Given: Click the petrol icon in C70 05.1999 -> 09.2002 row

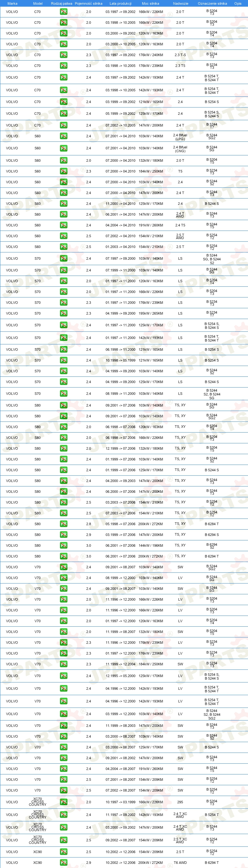Looking at the screenshot, I should pyautogui.click(x=63, y=114).
